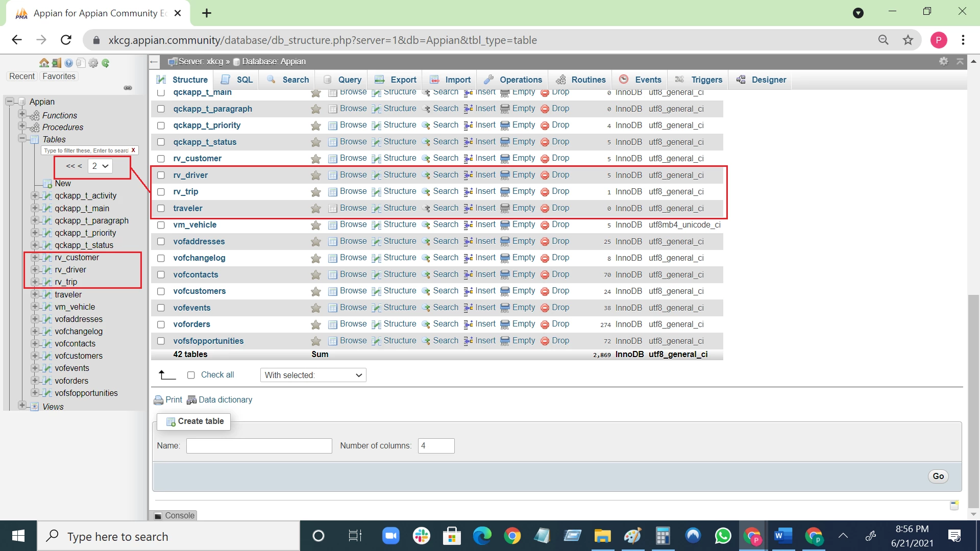980x551 pixels.
Task: Open the Designer tab
Action: coord(761,80)
